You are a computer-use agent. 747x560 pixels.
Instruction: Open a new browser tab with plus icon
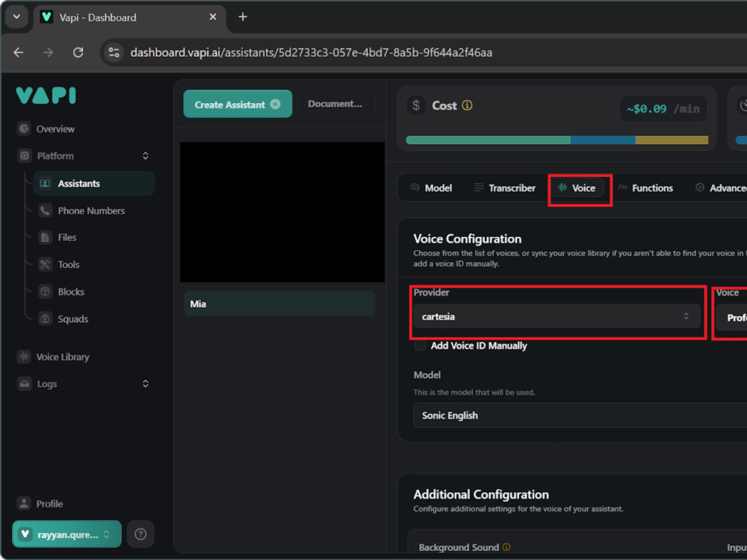point(243,17)
